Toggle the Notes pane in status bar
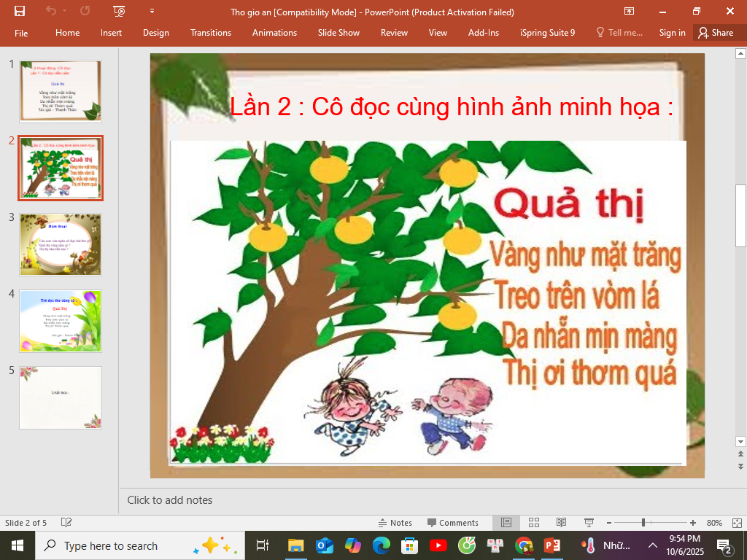 tap(395, 523)
